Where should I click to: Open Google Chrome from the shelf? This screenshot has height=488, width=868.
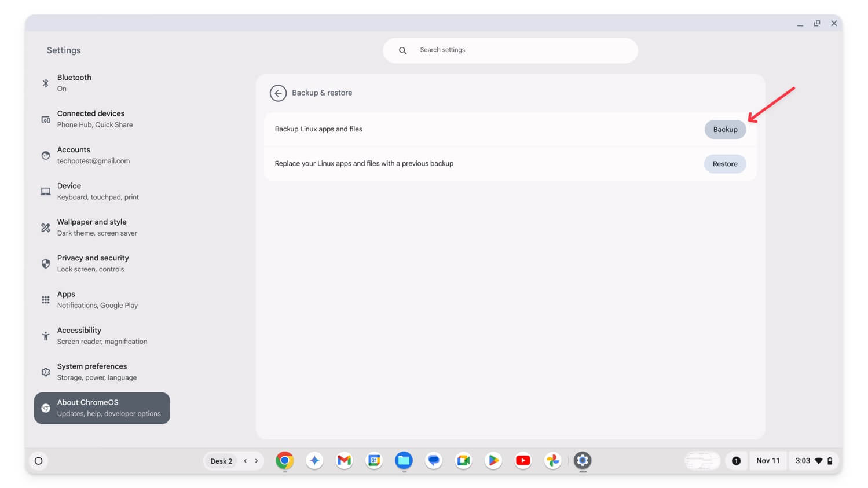tap(284, 461)
